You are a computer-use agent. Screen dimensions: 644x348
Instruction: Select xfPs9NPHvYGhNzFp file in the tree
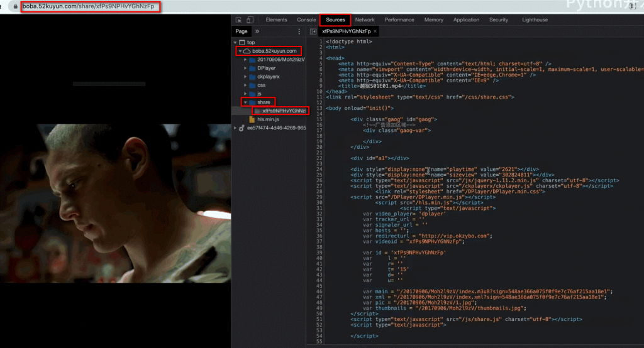284,111
